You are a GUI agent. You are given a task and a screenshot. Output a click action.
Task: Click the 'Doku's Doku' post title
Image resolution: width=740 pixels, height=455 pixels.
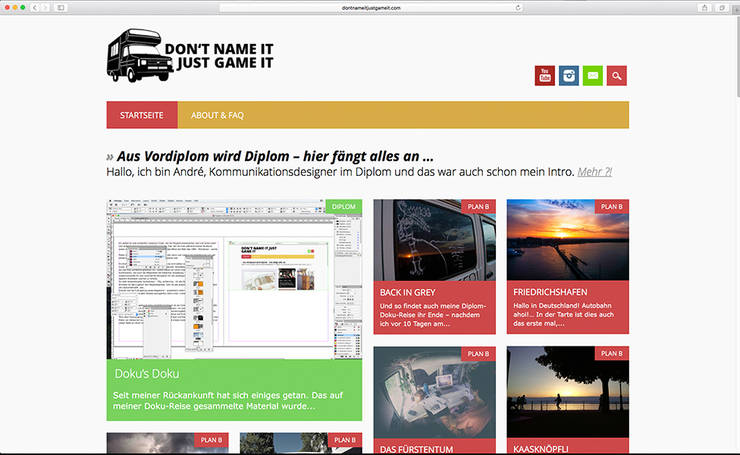pos(147,373)
